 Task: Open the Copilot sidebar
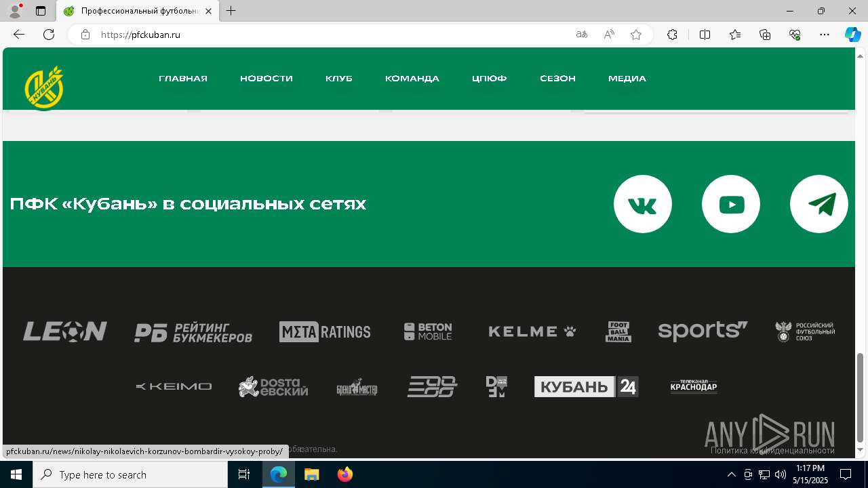pyautogui.click(x=852, y=35)
